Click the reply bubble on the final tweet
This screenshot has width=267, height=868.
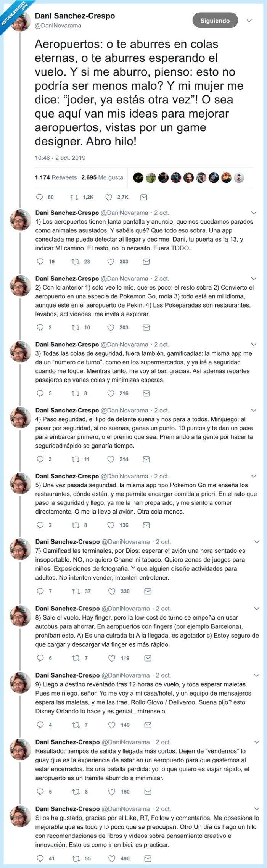coord(39,855)
